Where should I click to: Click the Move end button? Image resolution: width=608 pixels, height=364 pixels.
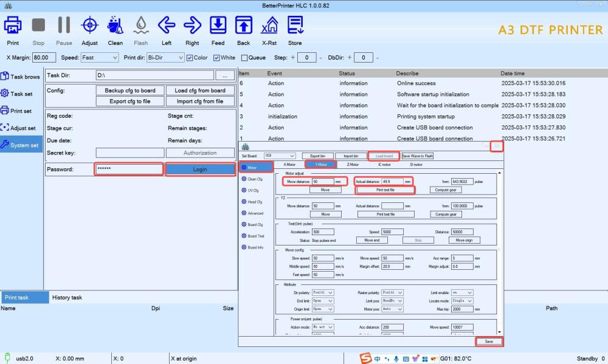tap(372, 240)
